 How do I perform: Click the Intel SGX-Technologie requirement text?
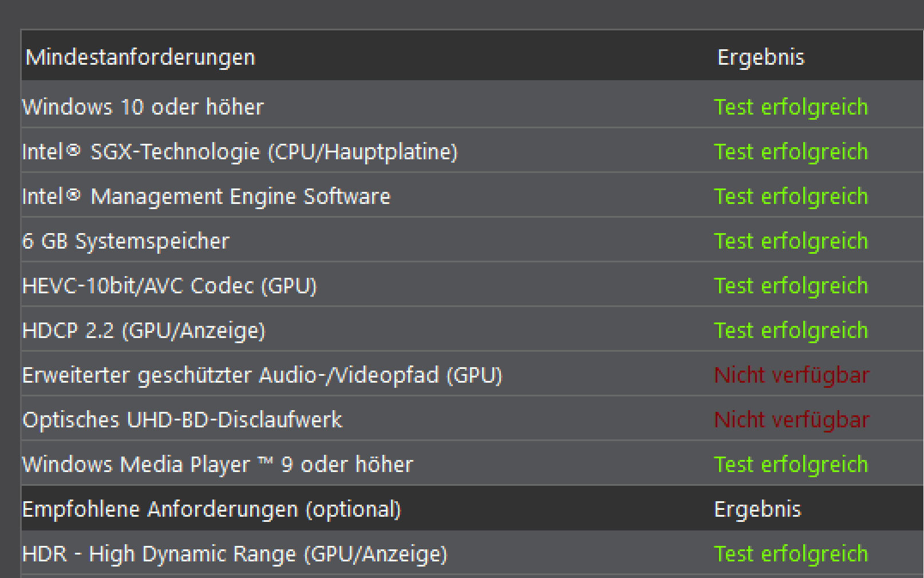[240, 152]
